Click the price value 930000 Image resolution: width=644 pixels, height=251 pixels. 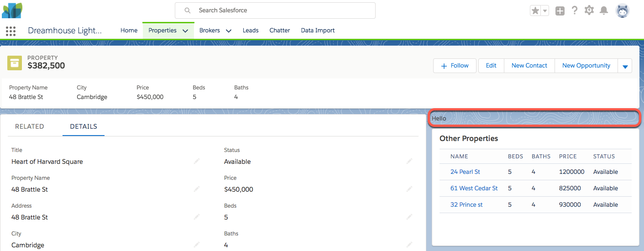[x=570, y=205]
